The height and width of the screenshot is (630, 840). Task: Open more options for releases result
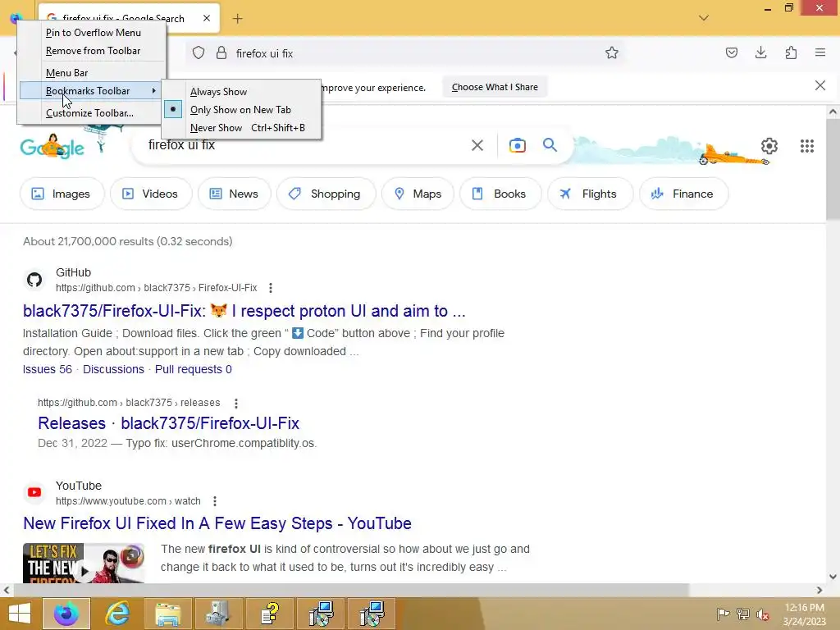click(236, 403)
